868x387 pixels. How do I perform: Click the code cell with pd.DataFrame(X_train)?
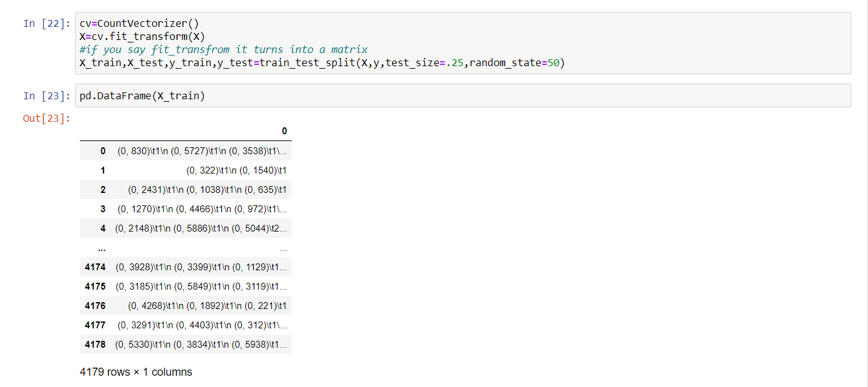coord(463,96)
